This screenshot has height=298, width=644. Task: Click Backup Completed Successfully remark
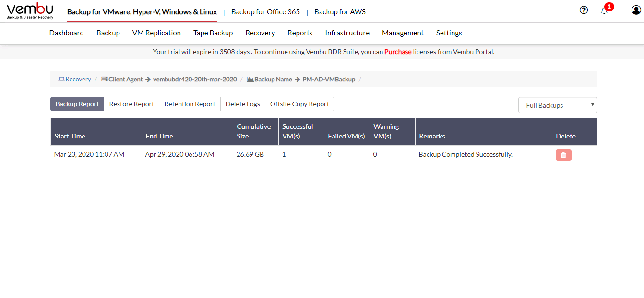pos(465,154)
